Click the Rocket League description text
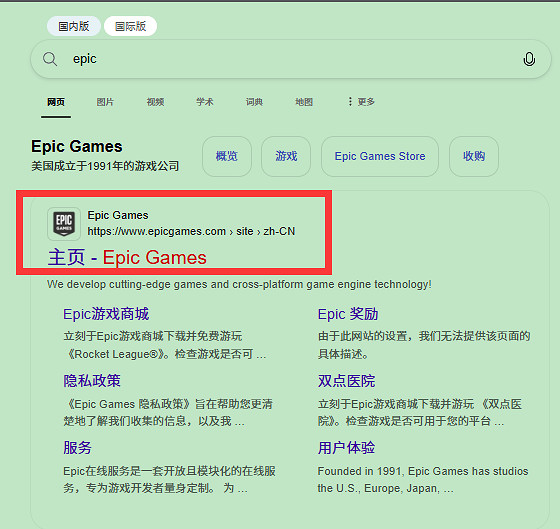560x529 pixels. (165, 345)
